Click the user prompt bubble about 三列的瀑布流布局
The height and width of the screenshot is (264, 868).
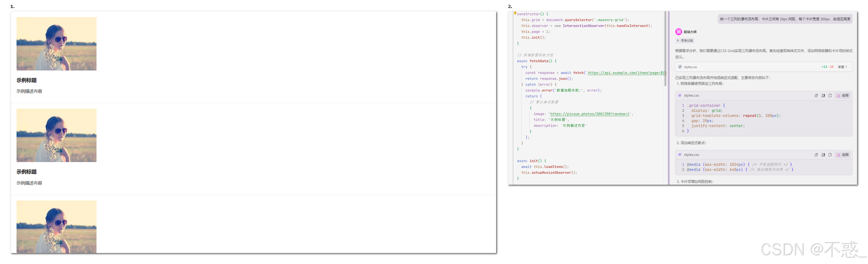point(785,19)
